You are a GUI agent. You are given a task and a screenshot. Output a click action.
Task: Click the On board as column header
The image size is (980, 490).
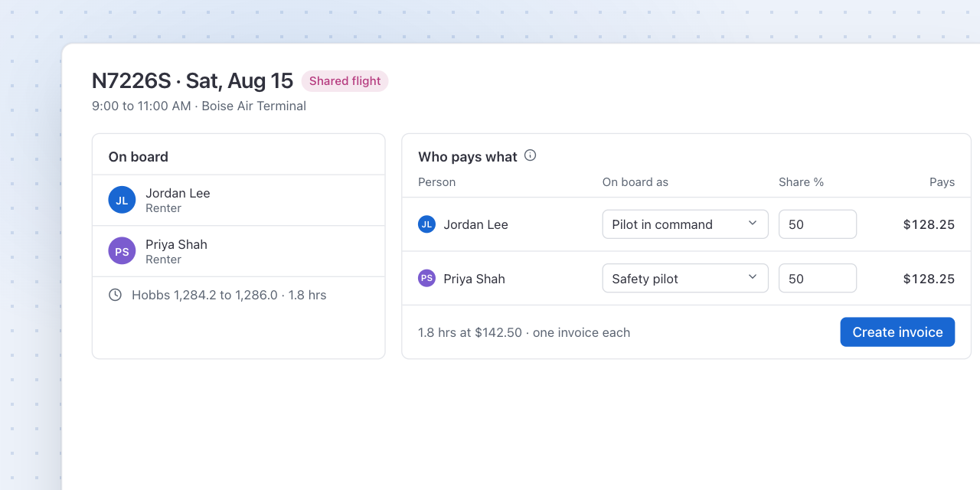635,182
